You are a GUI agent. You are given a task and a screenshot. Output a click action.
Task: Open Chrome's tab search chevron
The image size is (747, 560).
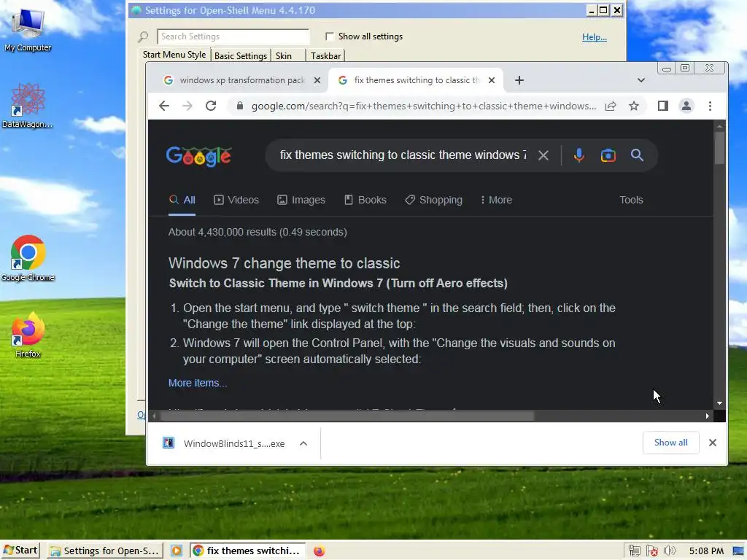[640, 80]
